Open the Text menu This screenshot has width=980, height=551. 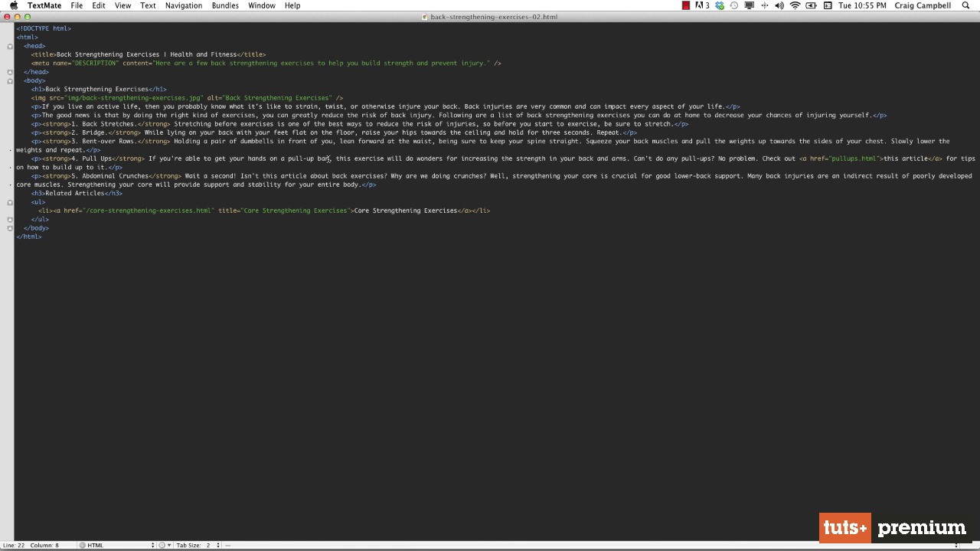(x=148, y=5)
